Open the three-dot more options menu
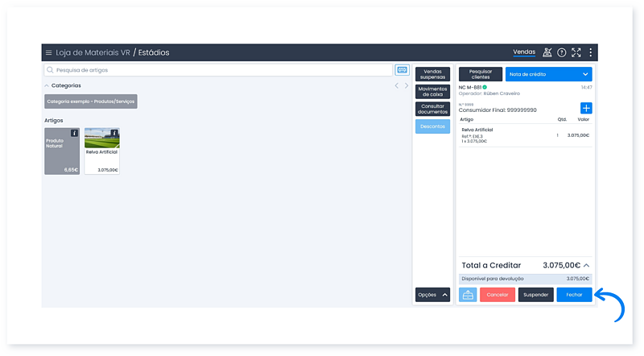The width and height of the screenshot is (644, 356). 590,52
